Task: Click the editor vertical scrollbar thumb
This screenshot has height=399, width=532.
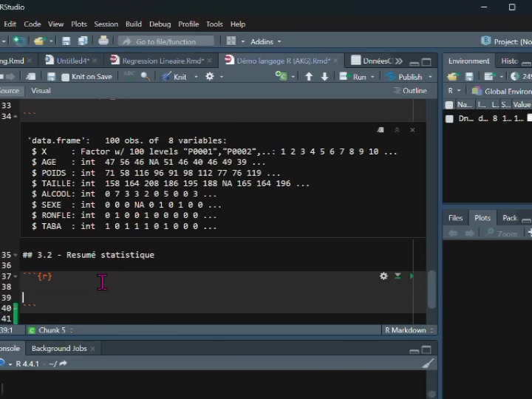Action: pyautogui.click(x=432, y=289)
